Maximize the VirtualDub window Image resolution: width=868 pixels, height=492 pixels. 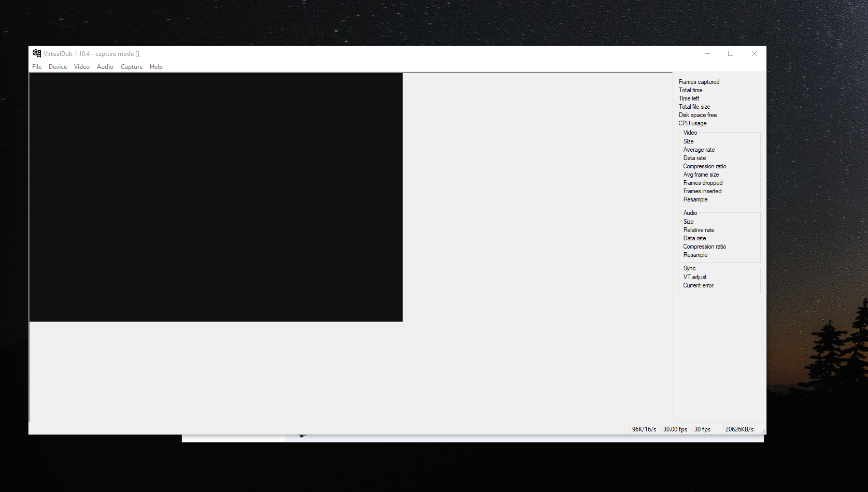point(731,53)
